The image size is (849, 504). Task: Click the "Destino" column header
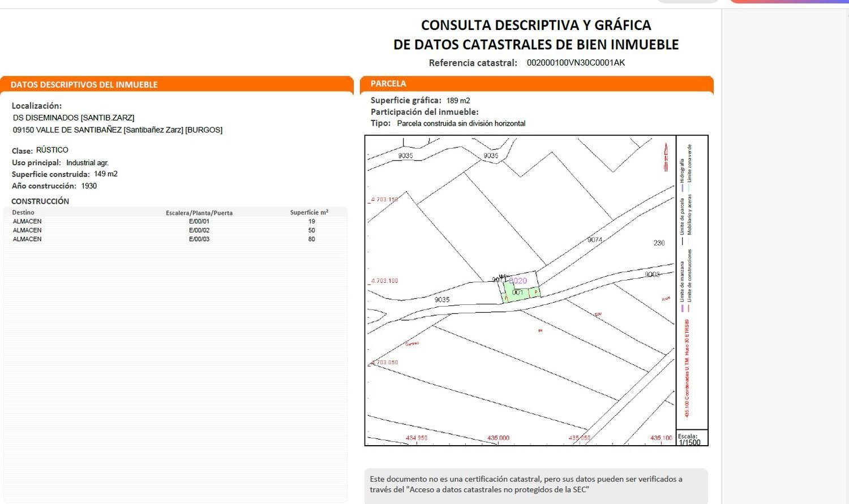[x=23, y=213]
